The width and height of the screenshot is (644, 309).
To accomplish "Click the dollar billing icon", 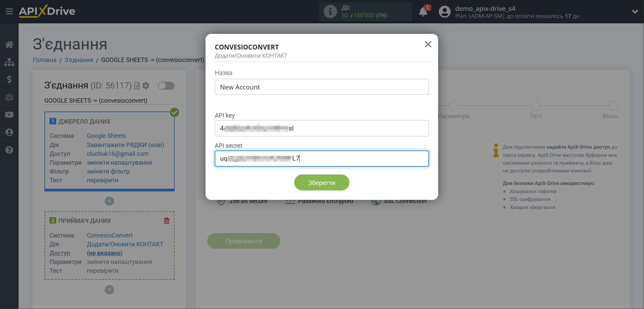I will pos(9,80).
